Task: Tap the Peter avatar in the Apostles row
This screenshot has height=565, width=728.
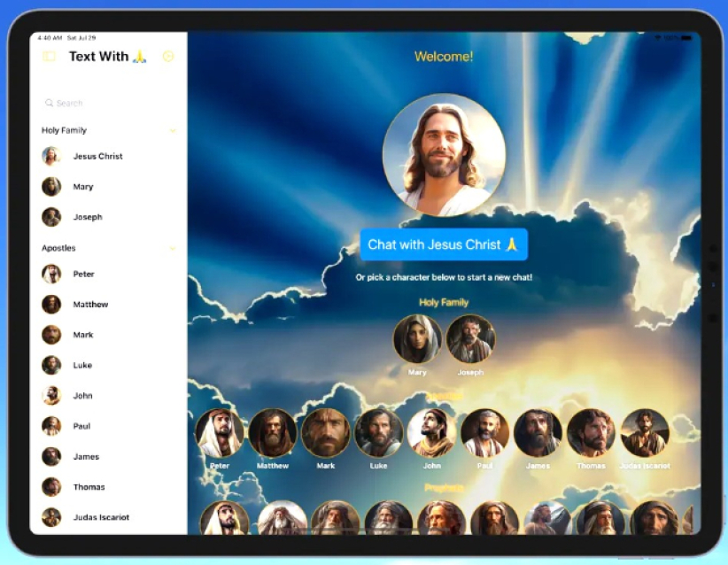Action: pos(219,433)
